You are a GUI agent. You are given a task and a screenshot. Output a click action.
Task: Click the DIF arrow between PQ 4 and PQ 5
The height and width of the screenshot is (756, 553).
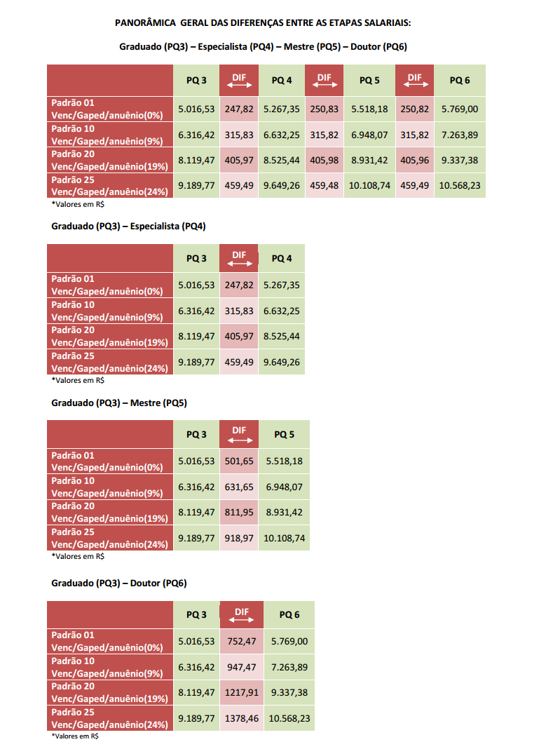click(x=324, y=85)
